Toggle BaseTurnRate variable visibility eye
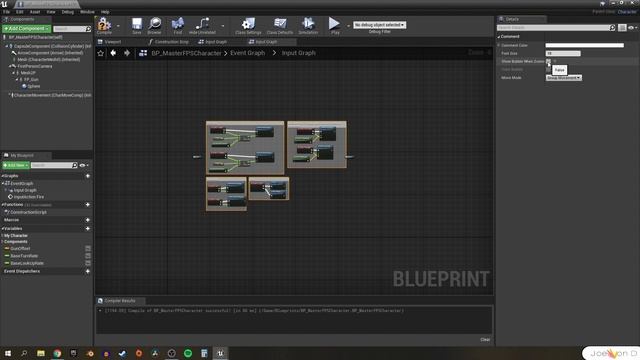 tap(88, 256)
